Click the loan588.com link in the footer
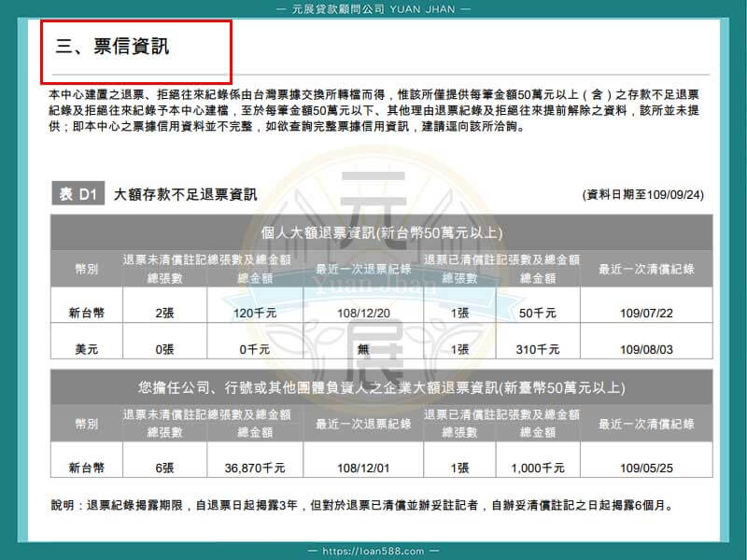Screen dimensions: 747x560 (x=373, y=551)
